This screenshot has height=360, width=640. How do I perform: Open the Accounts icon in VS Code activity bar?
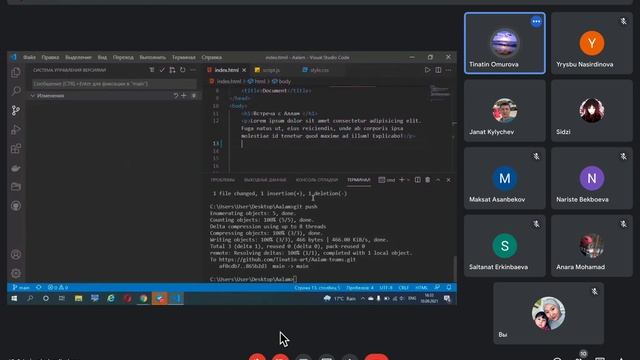(x=16, y=254)
